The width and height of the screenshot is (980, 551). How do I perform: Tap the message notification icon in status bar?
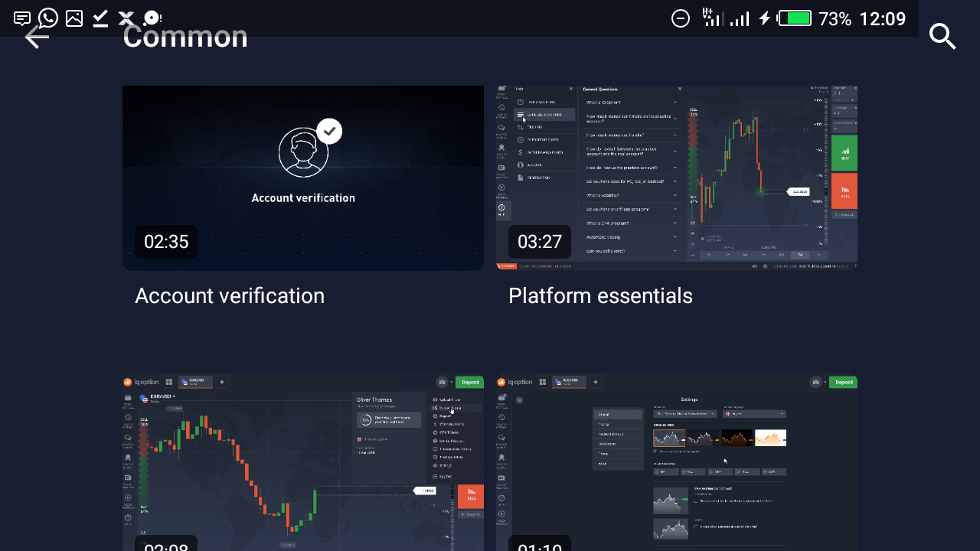22,18
